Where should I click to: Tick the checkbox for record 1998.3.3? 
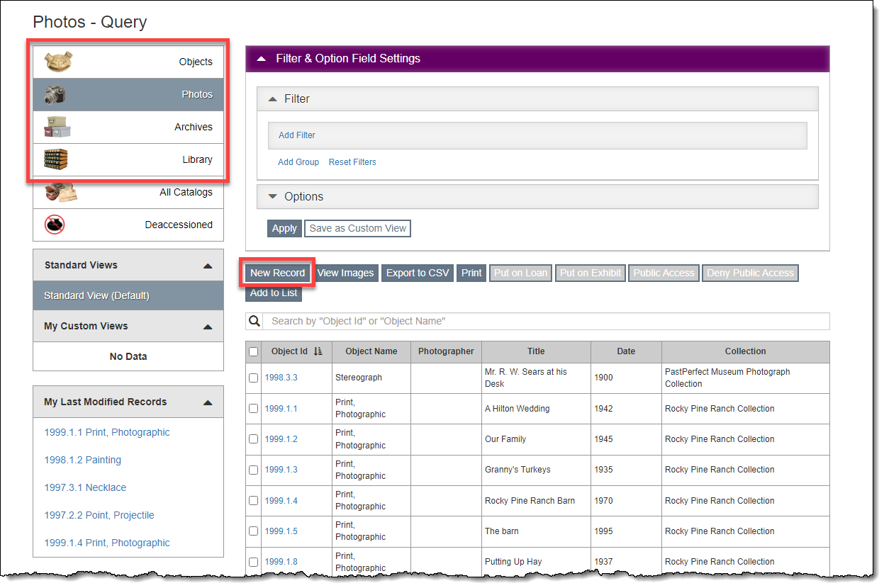[254, 378]
